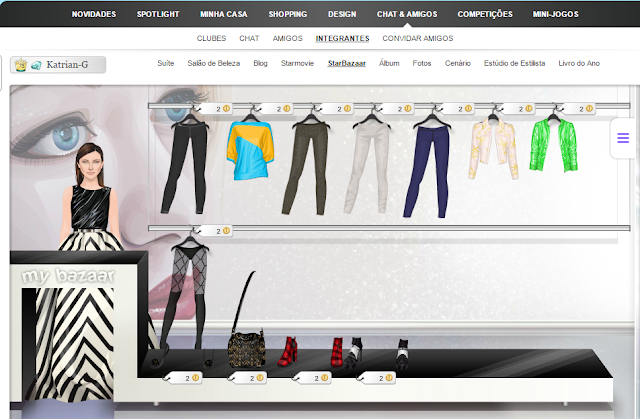This screenshot has width=640, height=419.
Task: Click the price tag under the strappy heels
Action: coord(377,378)
